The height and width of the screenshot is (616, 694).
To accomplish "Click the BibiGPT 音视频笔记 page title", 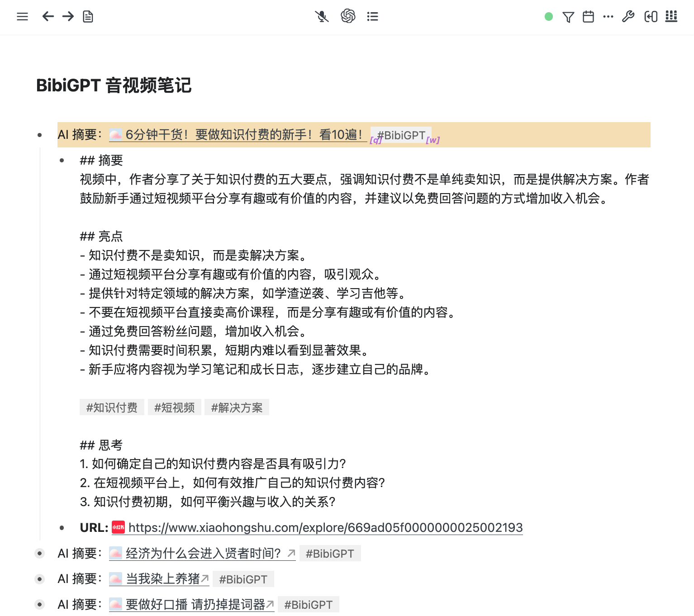I will tap(114, 85).
